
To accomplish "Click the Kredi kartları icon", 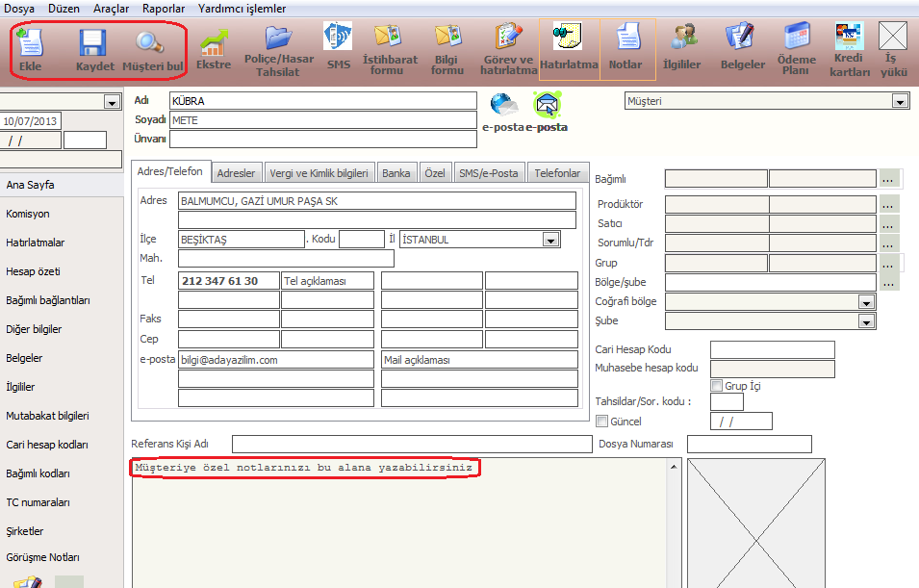I will pos(848,37).
